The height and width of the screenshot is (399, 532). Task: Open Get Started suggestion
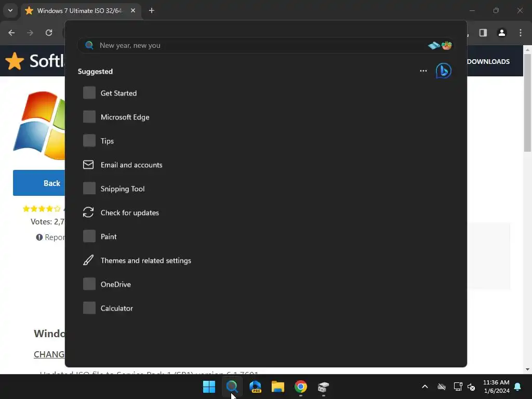coord(118,93)
